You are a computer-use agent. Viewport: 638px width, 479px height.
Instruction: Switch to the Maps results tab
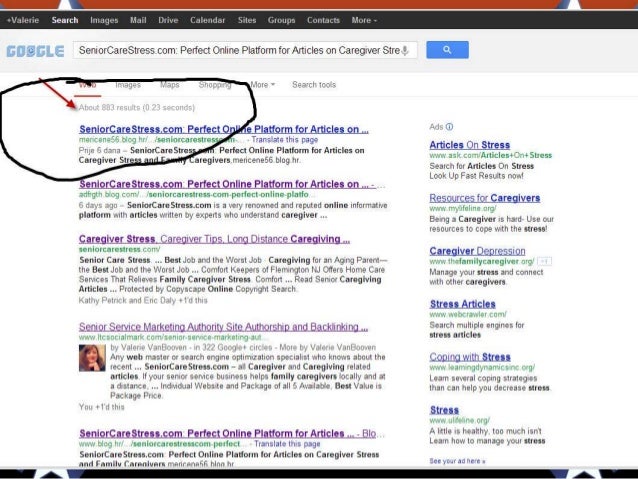pos(170,85)
